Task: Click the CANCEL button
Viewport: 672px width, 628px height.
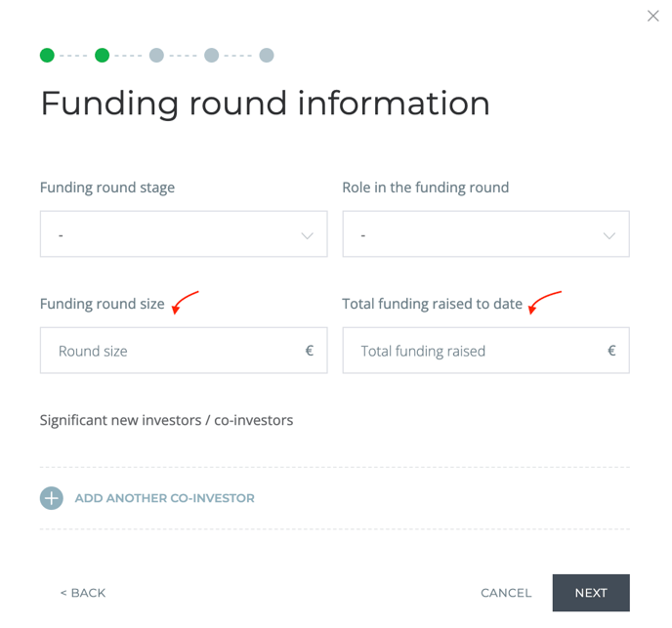Action: (506, 593)
